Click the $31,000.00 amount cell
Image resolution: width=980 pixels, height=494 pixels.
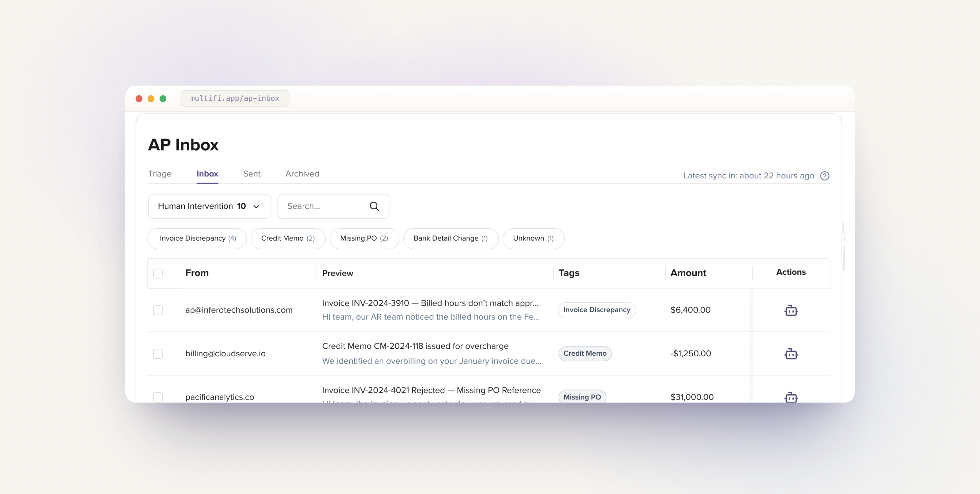coord(692,397)
